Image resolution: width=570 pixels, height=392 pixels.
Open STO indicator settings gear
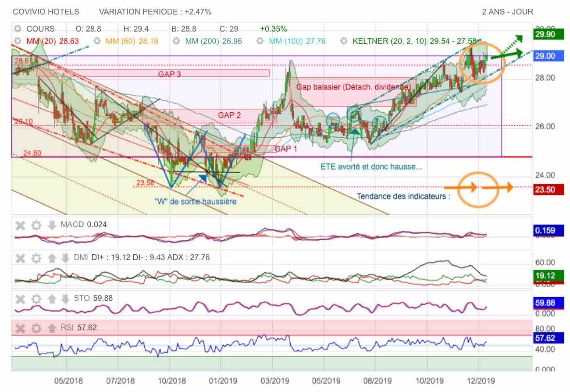pos(36,299)
